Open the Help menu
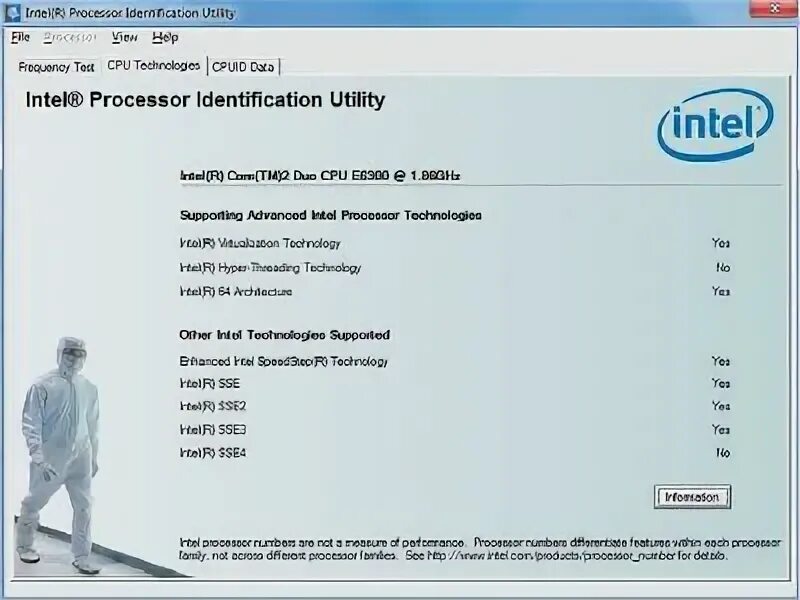 [165, 37]
